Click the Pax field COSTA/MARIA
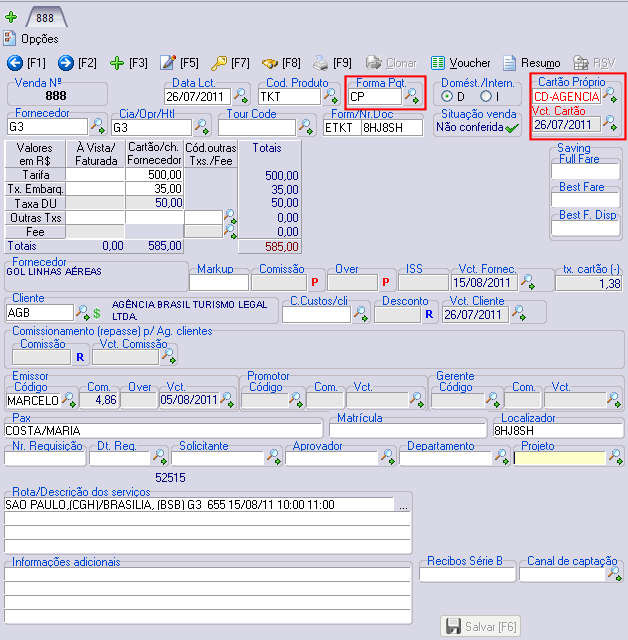 [163, 431]
